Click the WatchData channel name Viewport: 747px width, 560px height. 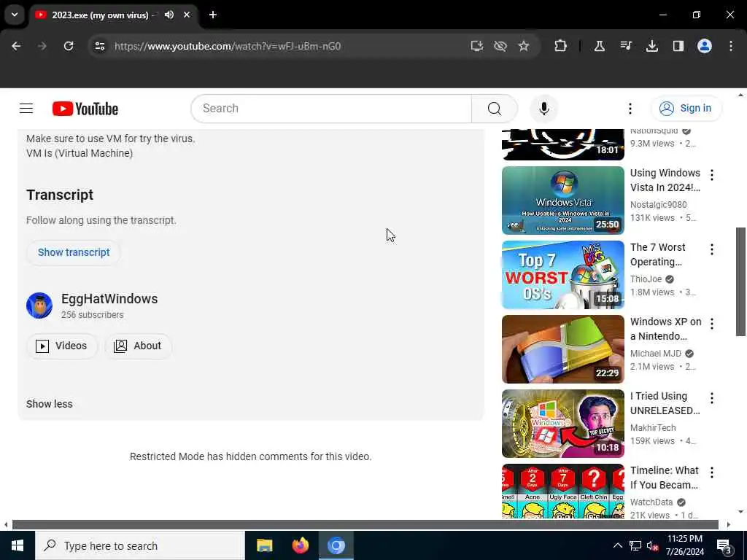[651, 502]
